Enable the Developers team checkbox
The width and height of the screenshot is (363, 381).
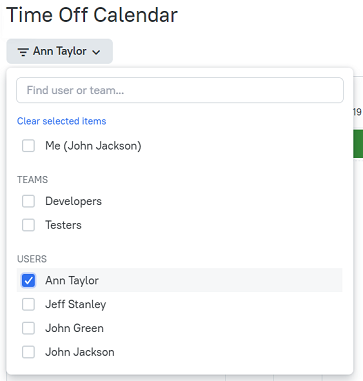(x=28, y=201)
